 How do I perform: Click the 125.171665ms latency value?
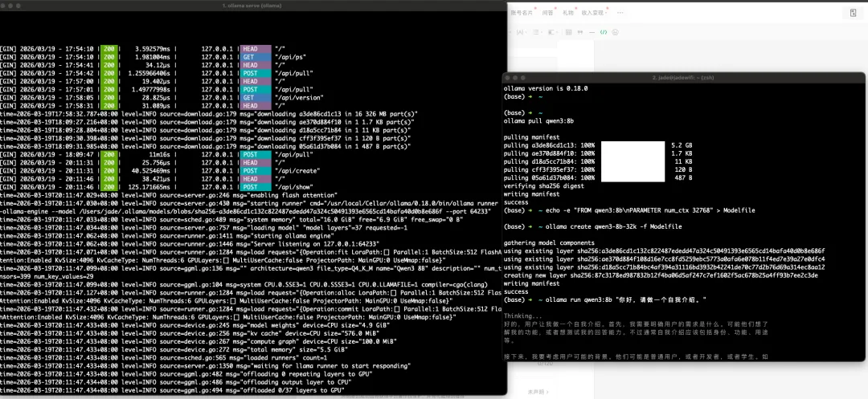pyautogui.click(x=149, y=187)
